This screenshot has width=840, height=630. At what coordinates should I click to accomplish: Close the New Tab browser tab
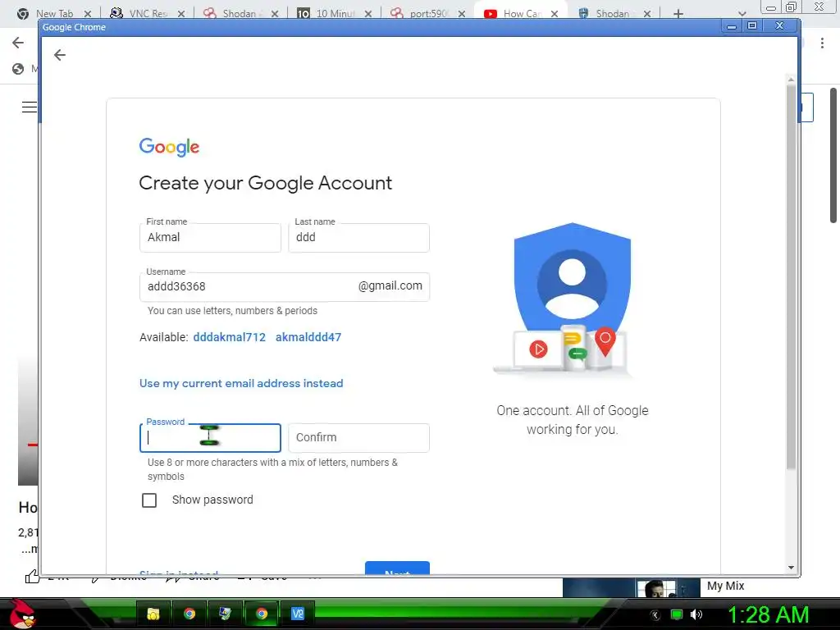tap(88, 14)
